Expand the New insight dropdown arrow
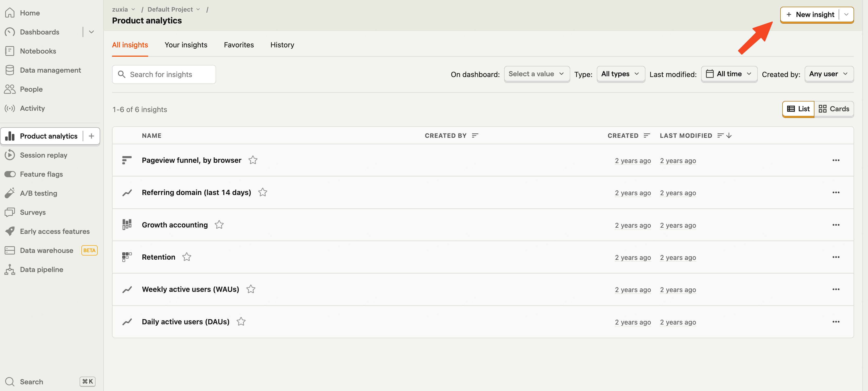This screenshot has width=868, height=391. click(846, 14)
